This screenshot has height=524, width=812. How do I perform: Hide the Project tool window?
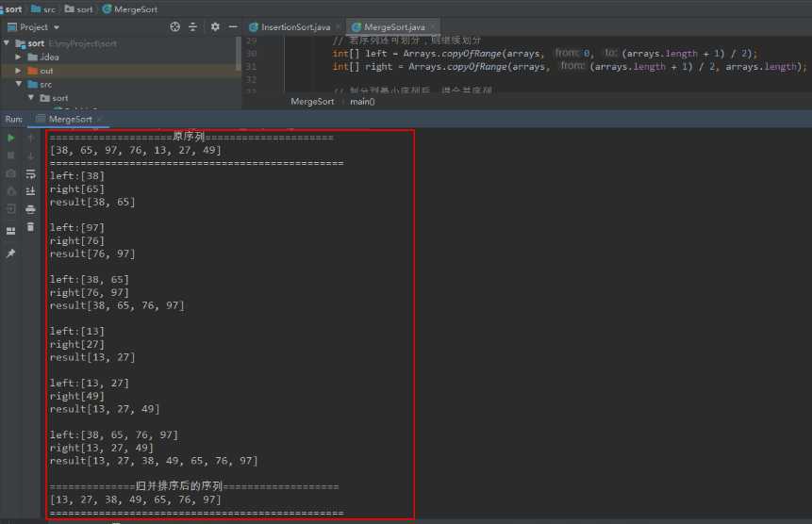click(233, 27)
